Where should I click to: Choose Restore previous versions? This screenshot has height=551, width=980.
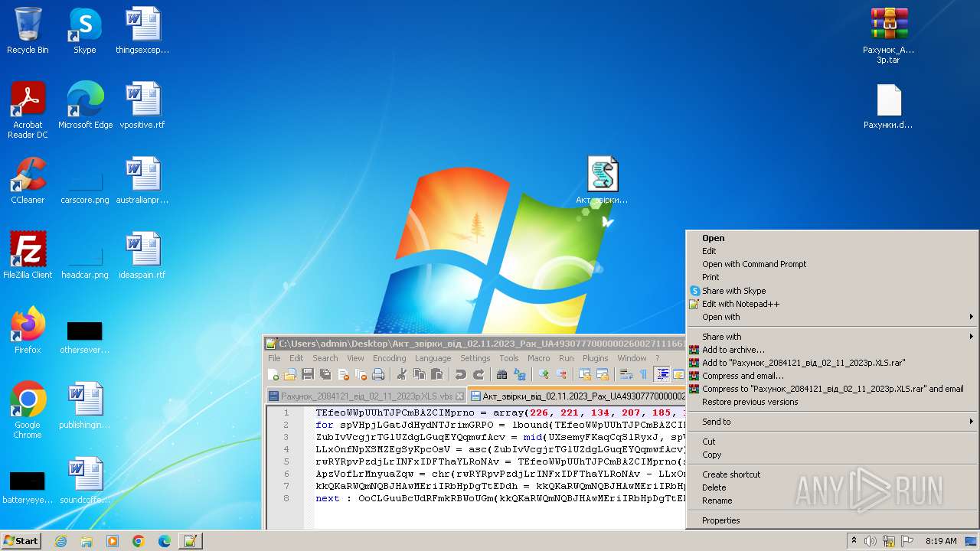832,402
